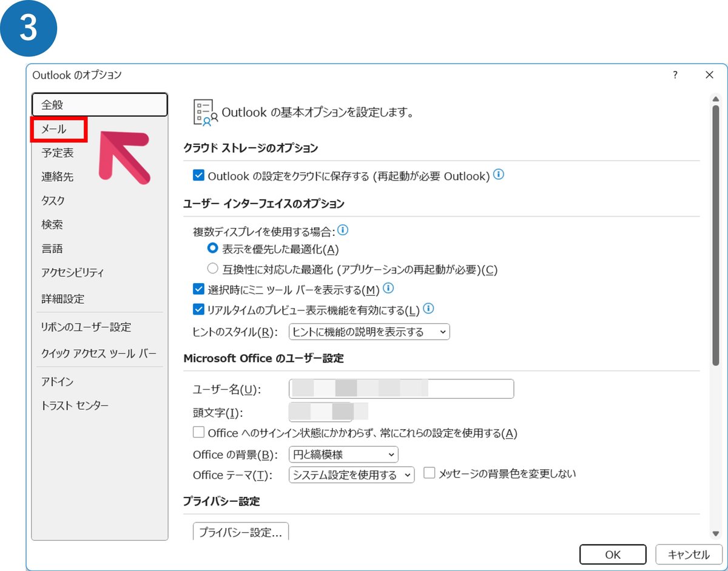Open the ヒントのスタイル dropdown

pyautogui.click(x=369, y=332)
